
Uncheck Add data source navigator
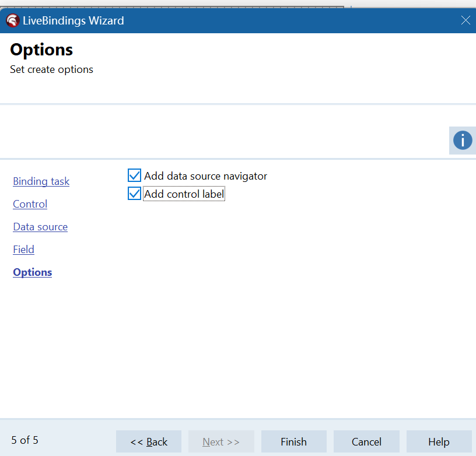coord(134,176)
